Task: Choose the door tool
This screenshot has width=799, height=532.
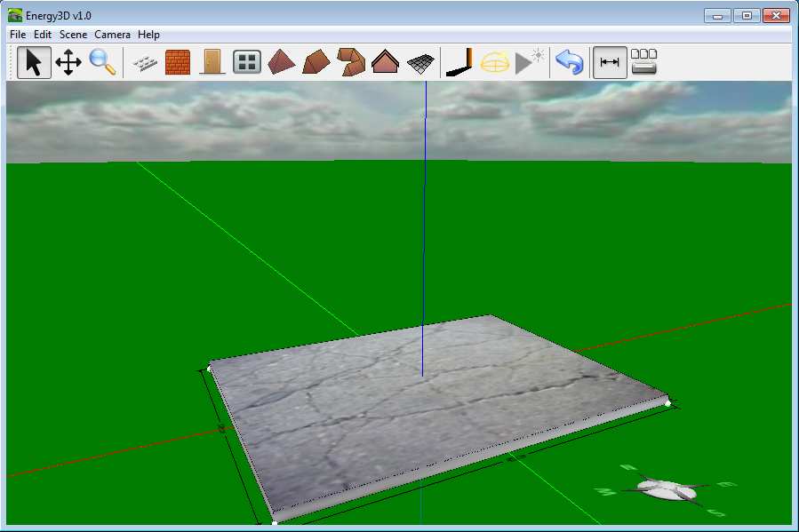Action: (x=212, y=62)
